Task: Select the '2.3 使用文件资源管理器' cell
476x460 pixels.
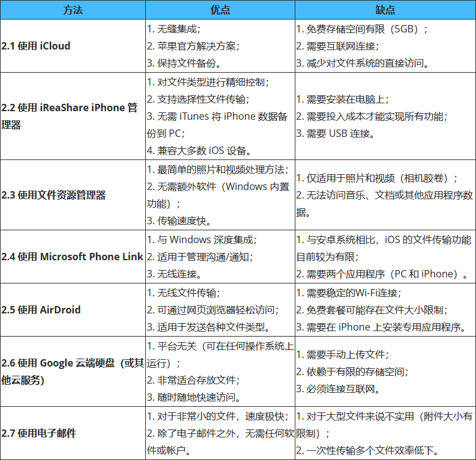Action: click(x=73, y=195)
